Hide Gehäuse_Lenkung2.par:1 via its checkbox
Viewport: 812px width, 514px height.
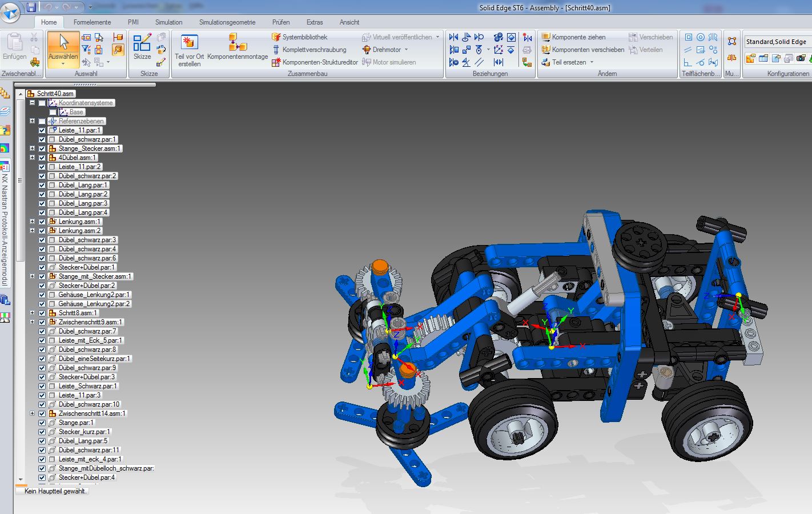(x=42, y=295)
